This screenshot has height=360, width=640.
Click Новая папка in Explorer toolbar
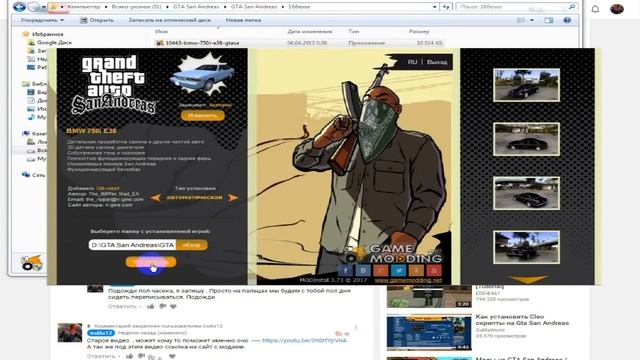pyautogui.click(x=243, y=20)
